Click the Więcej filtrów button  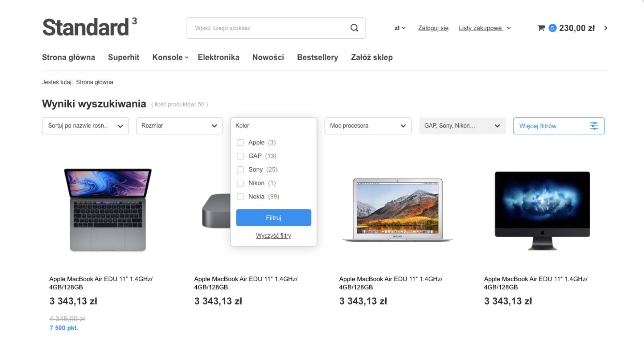click(559, 126)
